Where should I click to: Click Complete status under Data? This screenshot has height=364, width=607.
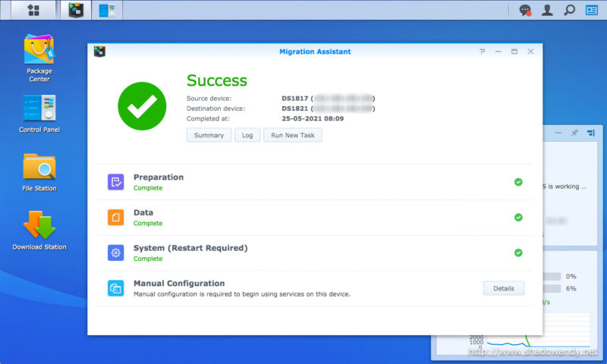148,223
